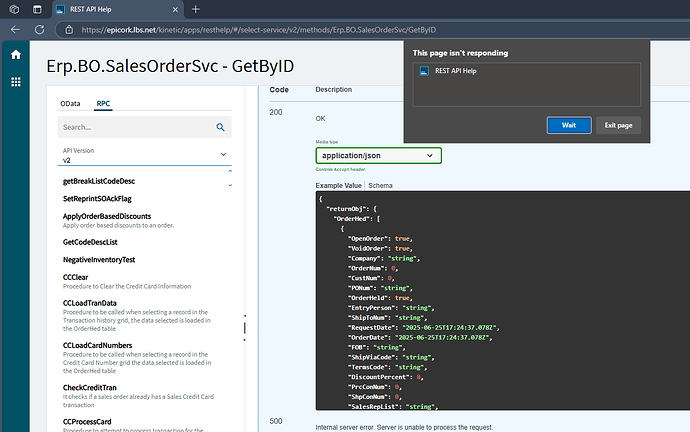Open the apps grid menu icon
The height and width of the screenshot is (432, 690).
click(16, 82)
